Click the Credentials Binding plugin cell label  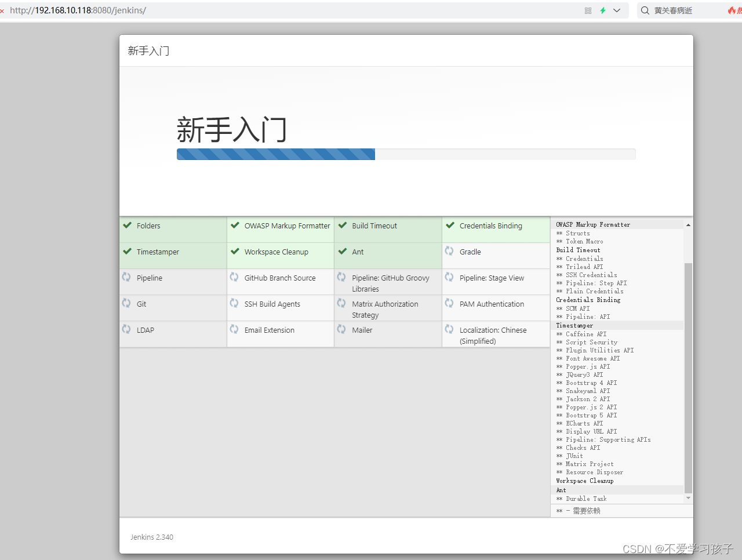[x=491, y=226]
